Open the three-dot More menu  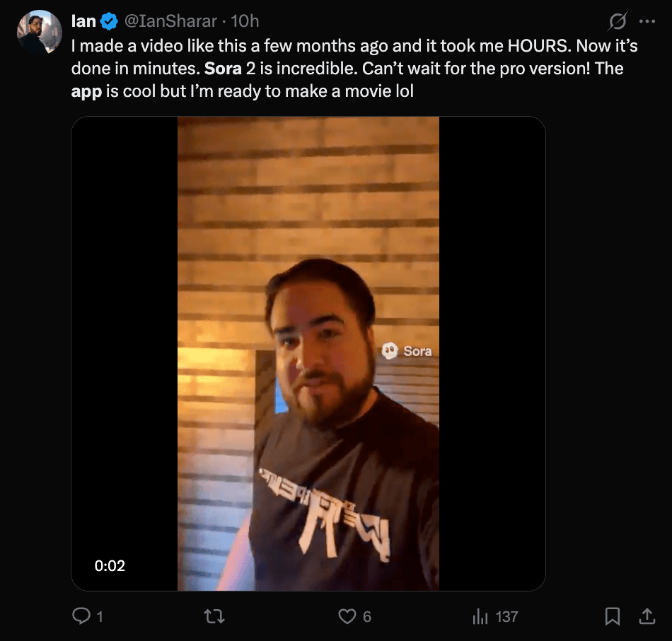coord(647,22)
